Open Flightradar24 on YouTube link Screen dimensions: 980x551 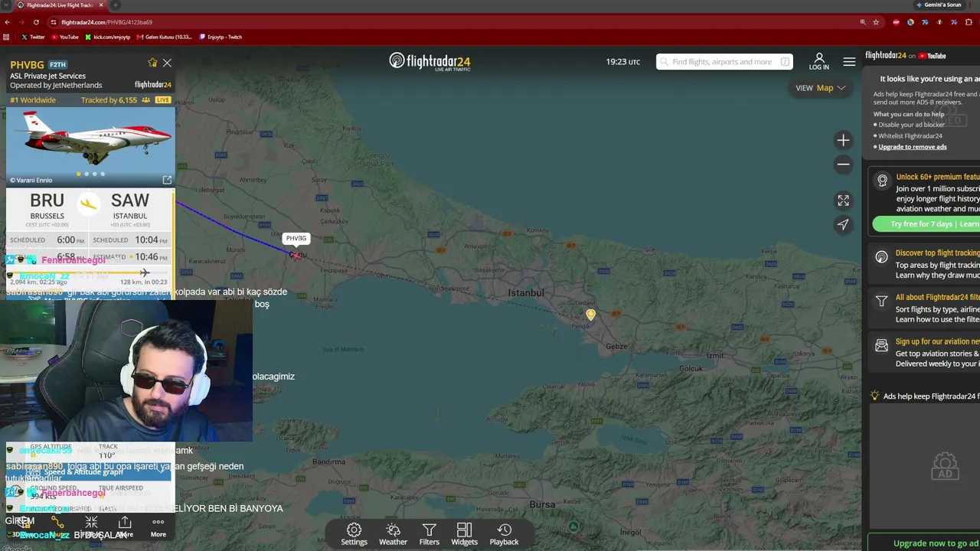906,56
